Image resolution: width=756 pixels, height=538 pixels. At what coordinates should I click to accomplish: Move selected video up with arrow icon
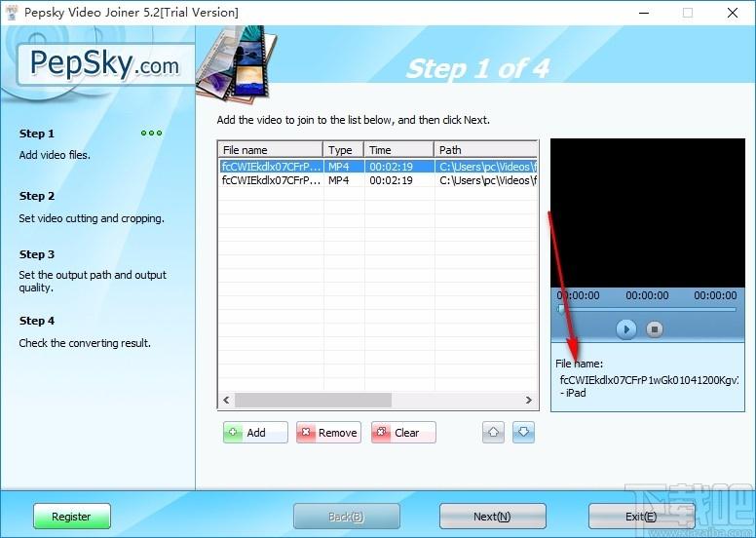tap(493, 433)
